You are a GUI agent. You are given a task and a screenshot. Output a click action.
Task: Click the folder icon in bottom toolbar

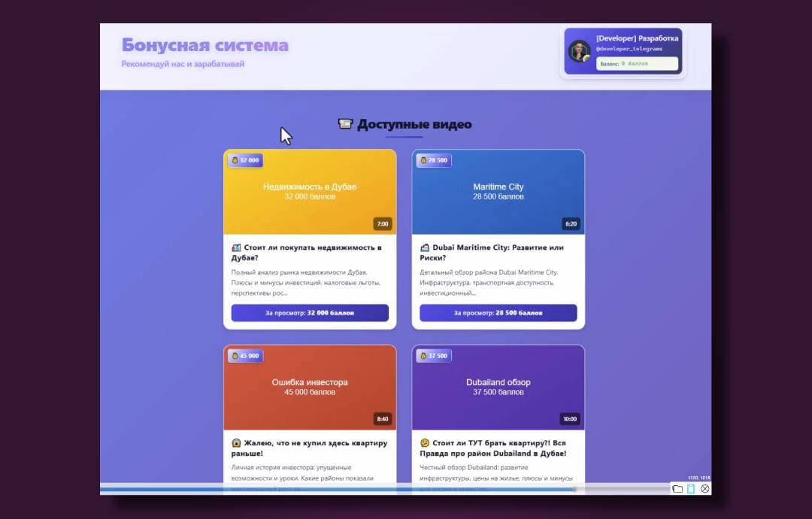tap(677, 489)
